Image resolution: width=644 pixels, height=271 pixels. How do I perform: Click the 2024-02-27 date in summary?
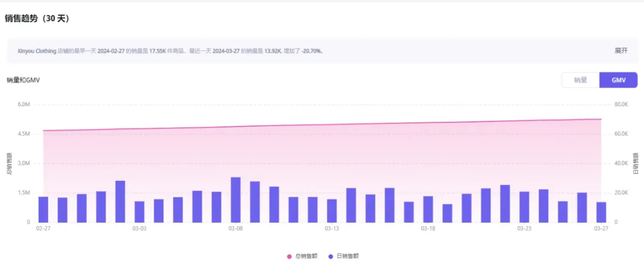(112, 51)
